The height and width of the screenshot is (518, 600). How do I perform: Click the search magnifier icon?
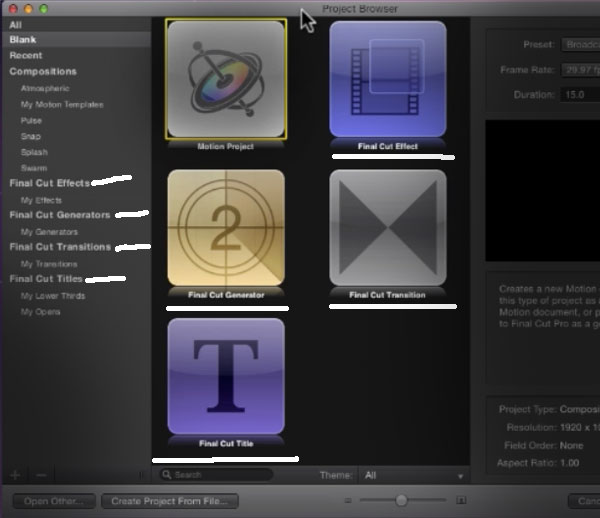166,474
